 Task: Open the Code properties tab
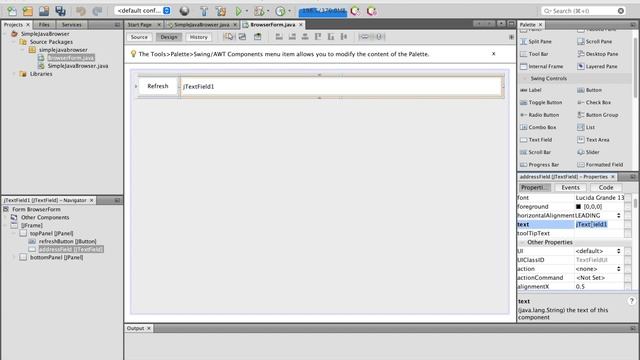tap(606, 187)
